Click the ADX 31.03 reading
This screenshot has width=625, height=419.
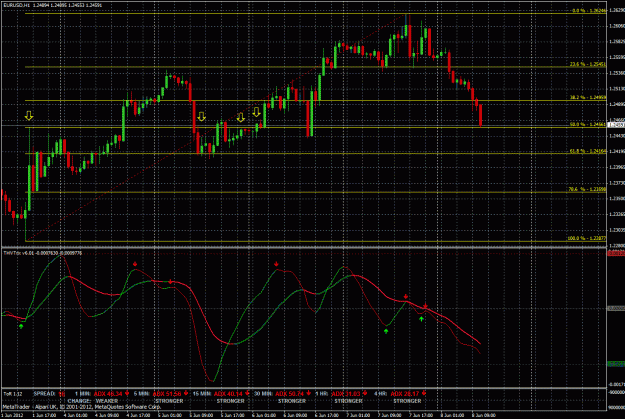[346, 394]
